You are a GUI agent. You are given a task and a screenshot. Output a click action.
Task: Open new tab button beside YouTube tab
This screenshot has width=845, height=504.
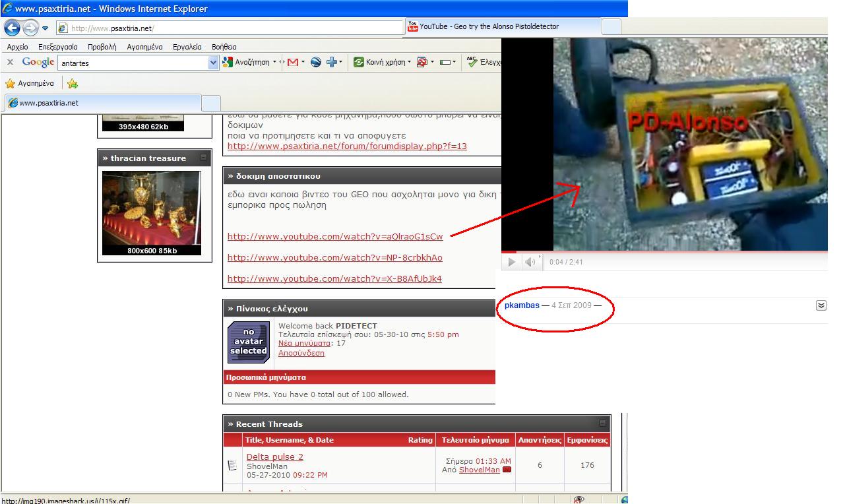pos(611,26)
